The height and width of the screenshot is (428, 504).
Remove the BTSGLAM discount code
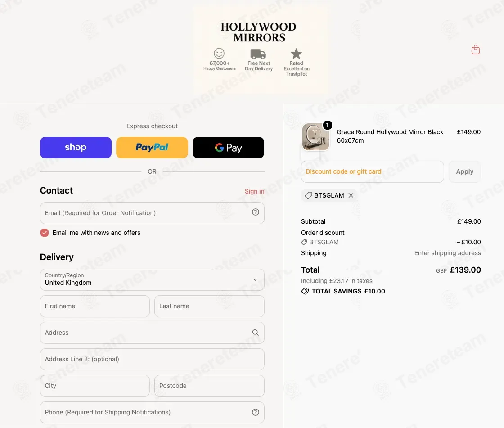coord(351,195)
